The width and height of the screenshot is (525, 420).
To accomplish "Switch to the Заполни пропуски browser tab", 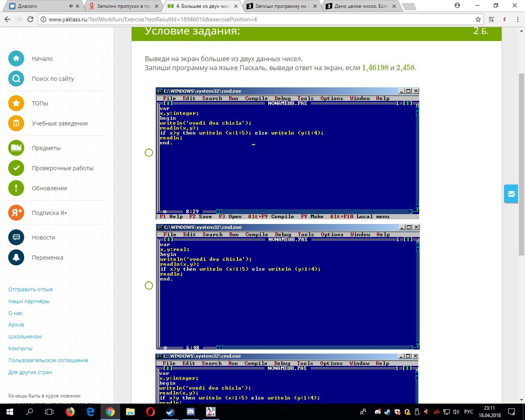I will pos(123,6).
